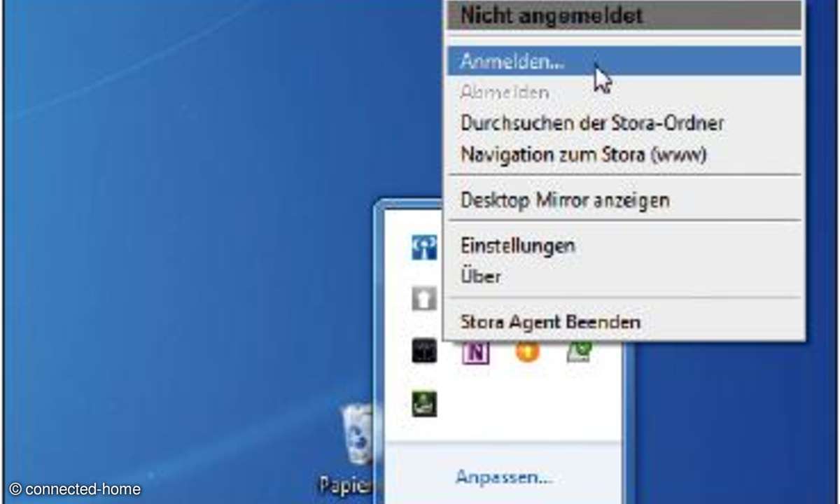Select Desktop Mirror anzeigen

point(623,199)
